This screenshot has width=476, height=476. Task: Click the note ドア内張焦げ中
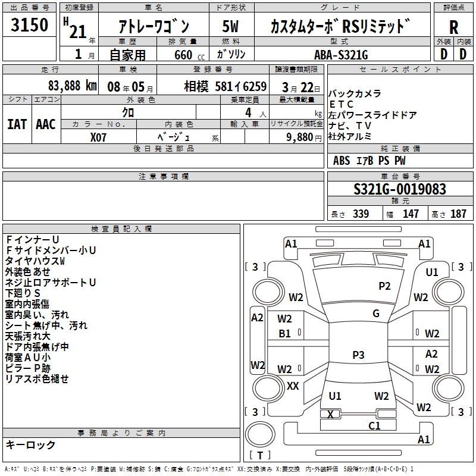point(37,347)
